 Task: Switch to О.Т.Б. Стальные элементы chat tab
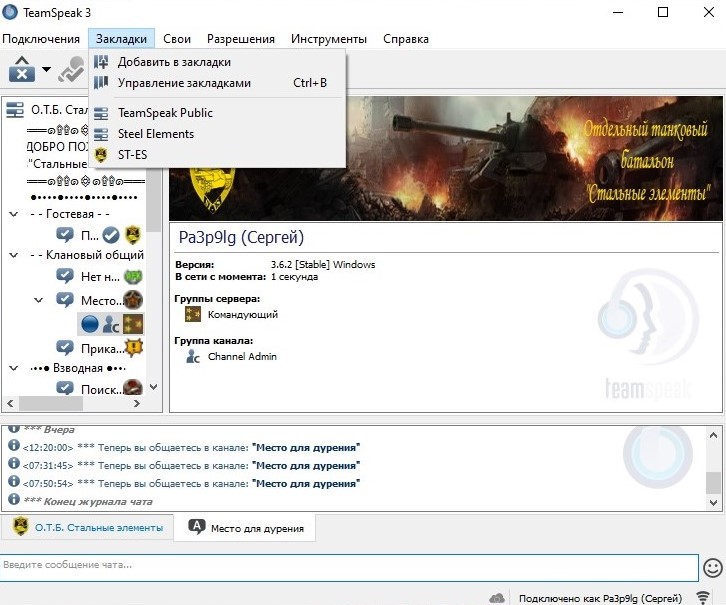pyautogui.click(x=88, y=527)
